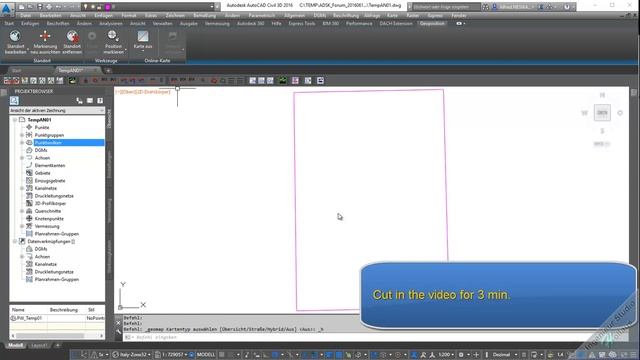
Task: Click the Standort entfernen icon
Action: (72, 36)
